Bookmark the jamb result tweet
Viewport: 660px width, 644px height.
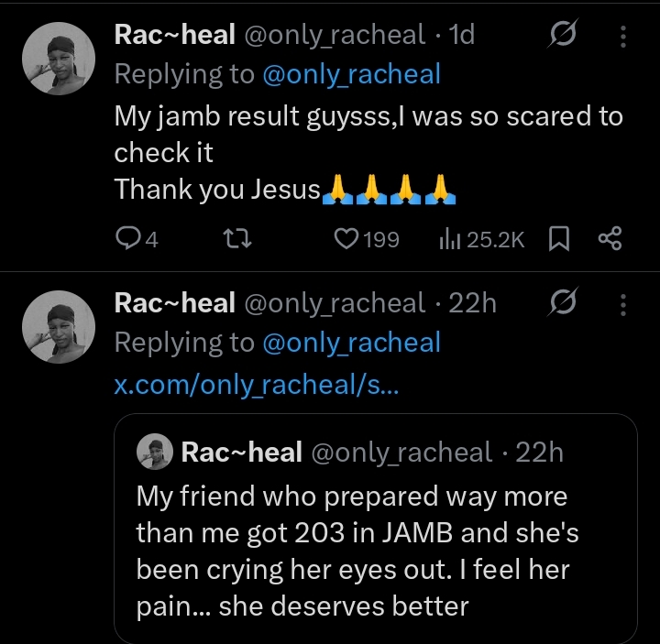[x=557, y=239]
